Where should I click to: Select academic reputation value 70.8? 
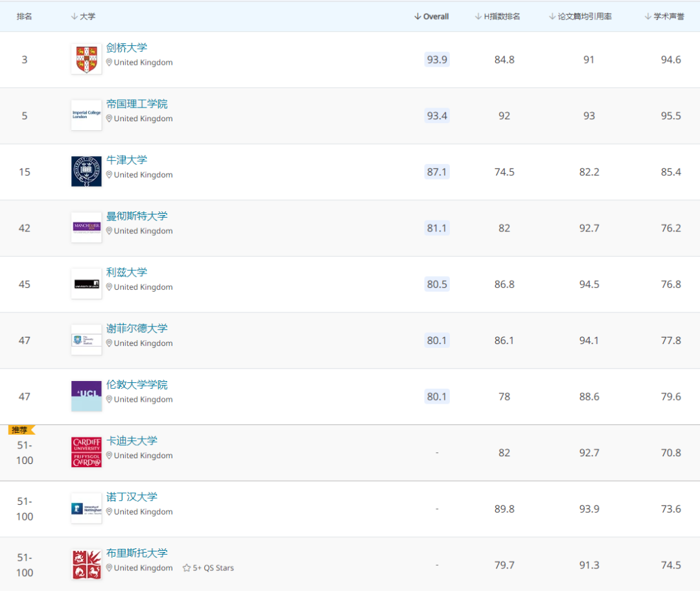coord(671,453)
